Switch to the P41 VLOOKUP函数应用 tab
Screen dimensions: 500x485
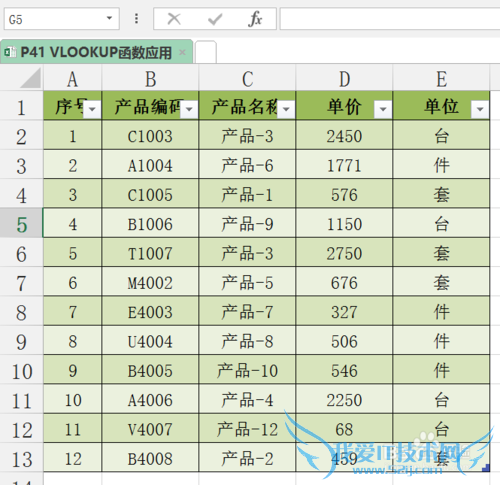96,52
